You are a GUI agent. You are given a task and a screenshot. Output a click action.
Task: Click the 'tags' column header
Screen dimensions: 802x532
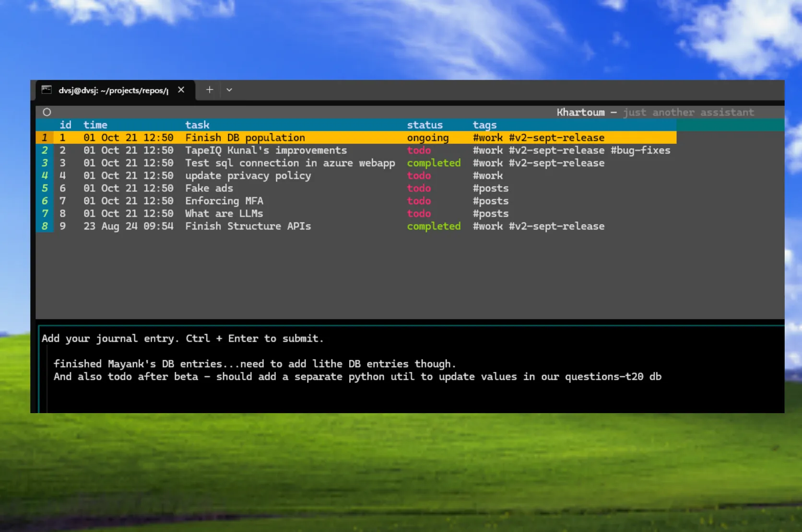point(484,125)
